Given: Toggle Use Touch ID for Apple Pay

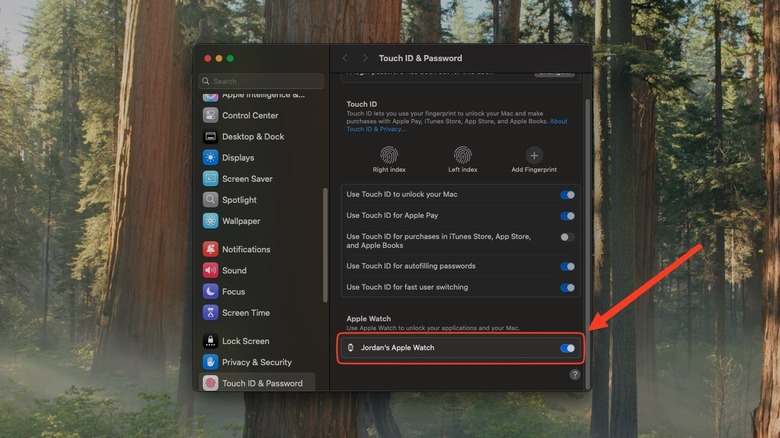Looking at the screenshot, I should pos(567,216).
